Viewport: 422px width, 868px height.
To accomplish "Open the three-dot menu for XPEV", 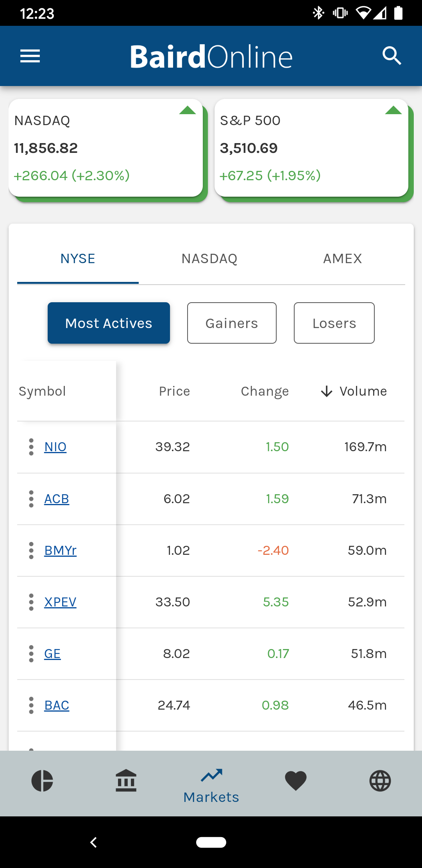I will [x=31, y=602].
